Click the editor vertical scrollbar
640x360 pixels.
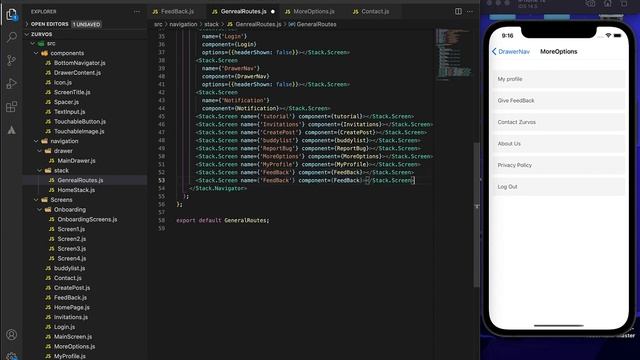click(x=476, y=214)
